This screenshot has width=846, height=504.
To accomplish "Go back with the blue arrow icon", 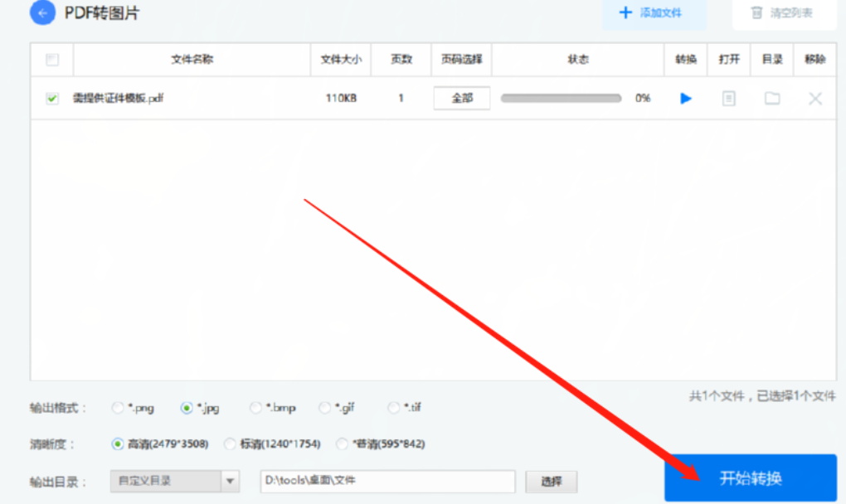I will (x=42, y=12).
